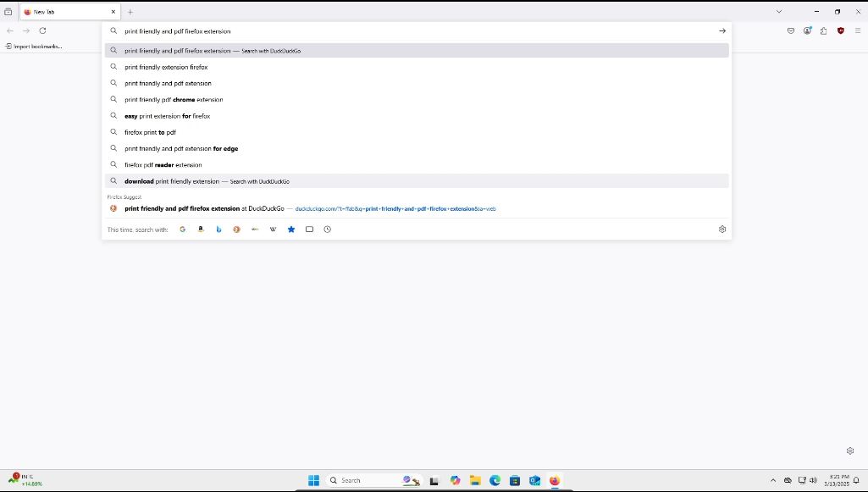Screen dimensions: 868x492
Task: Pick 'firefox pdf reader extension' suggestion
Action: pos(417,165)
